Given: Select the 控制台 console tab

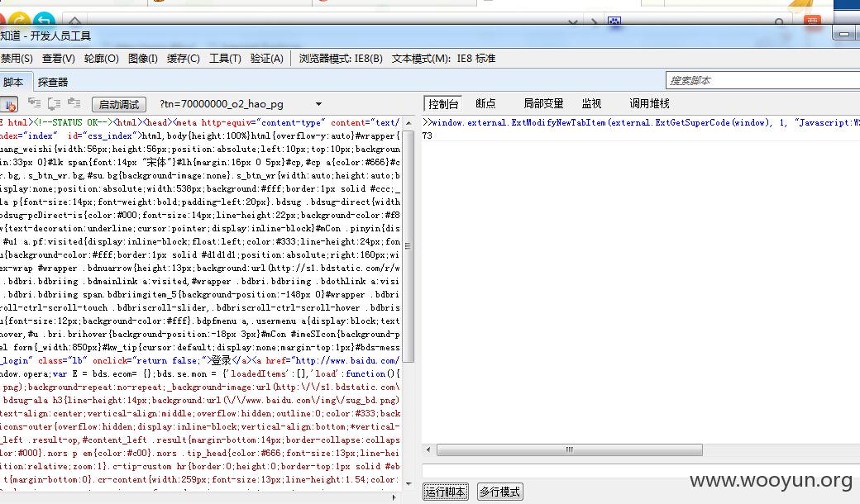Looking at the screenshot, I should 443,104.
